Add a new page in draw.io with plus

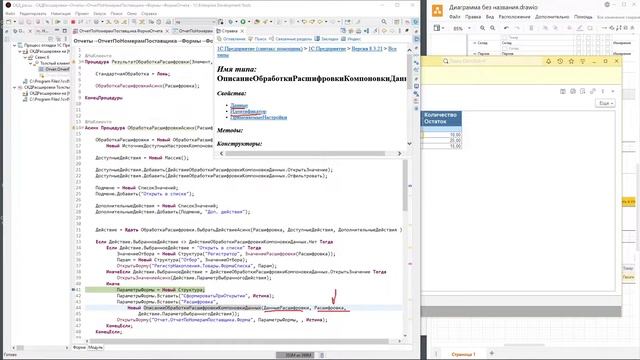[492, 353]
